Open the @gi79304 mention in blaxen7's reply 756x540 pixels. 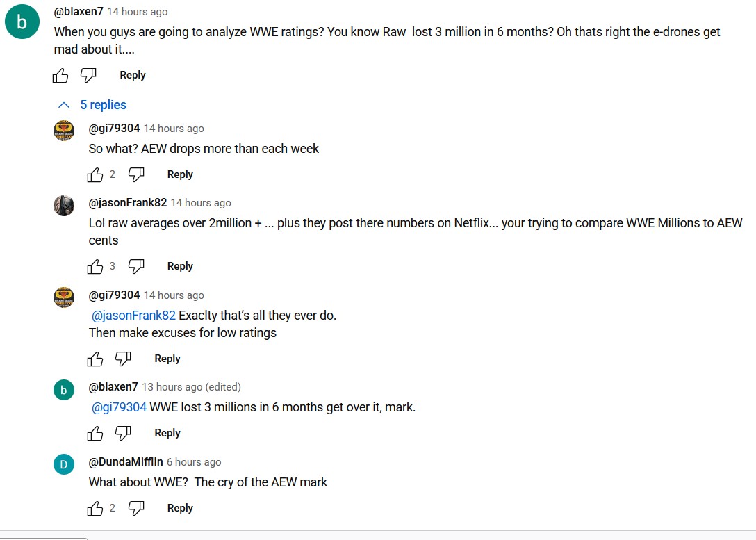[119, 407]
